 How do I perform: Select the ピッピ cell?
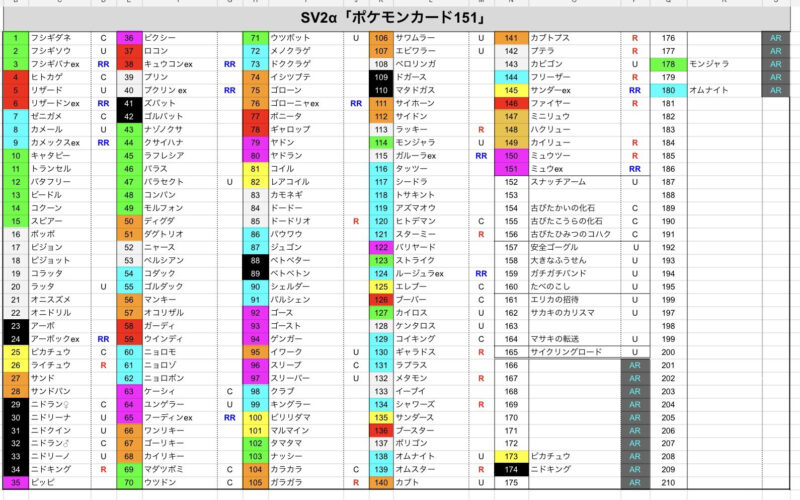[x=60, y=482]
